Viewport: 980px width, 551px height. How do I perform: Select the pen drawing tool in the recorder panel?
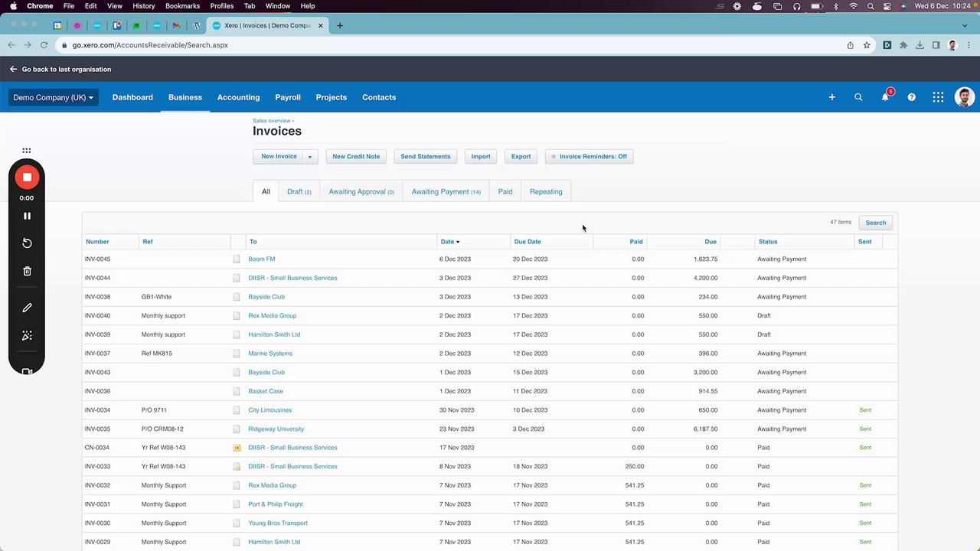point(27,308)
